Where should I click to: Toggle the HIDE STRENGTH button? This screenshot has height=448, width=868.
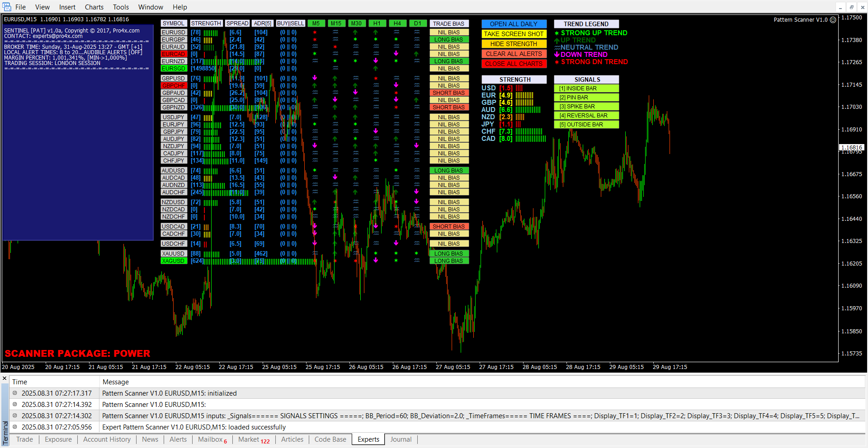pyautogui.click(x=514, y=44)
